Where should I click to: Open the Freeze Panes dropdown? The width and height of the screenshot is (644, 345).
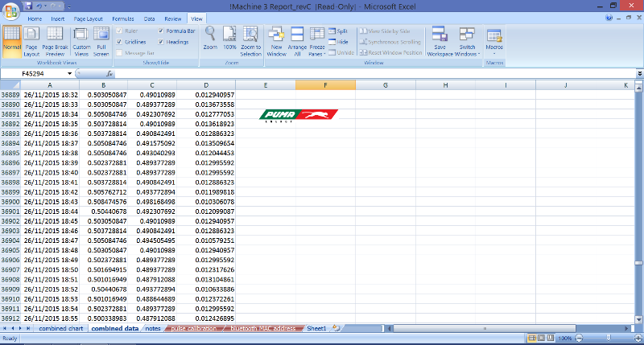click(317, 42)
